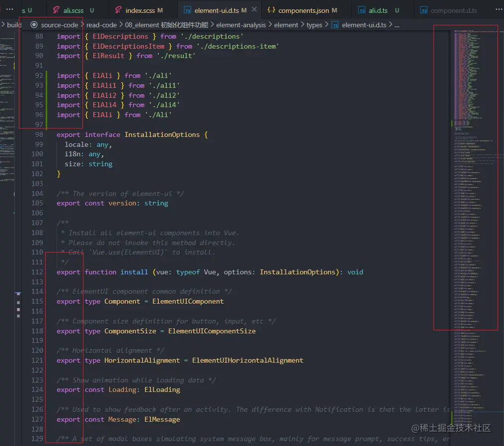Click 'version' in the export const line
The width and height of the screenshot is (504, 446).
122,203
